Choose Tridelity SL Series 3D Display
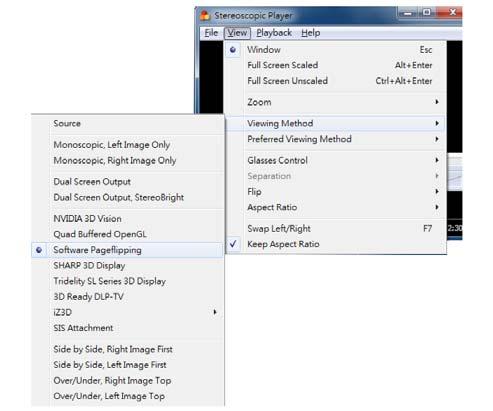 click(128, 281)
